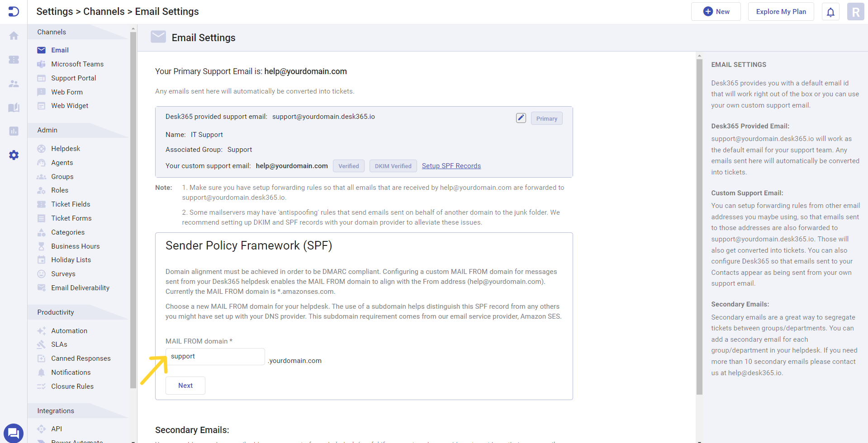Open Email Deliverability settings
Image resolution: width=868 pixels, height=443 pixels.
80,287
